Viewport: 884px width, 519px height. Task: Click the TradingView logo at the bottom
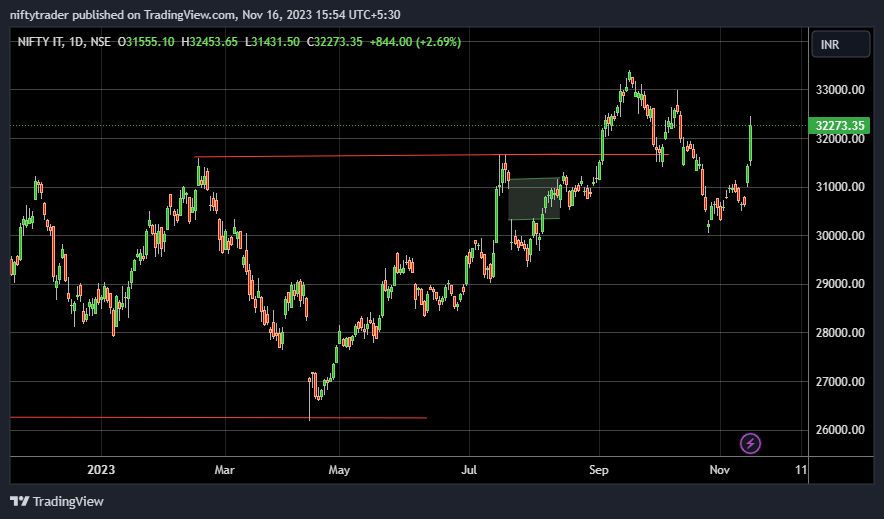(x=57, y=501)
